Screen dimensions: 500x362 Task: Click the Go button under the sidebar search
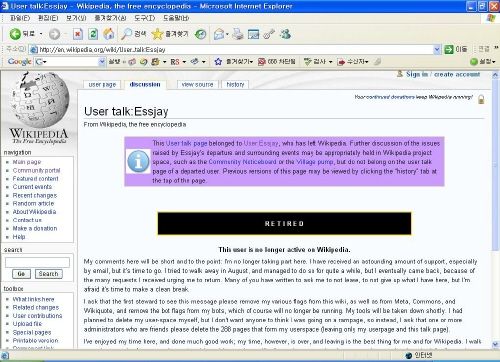21,274
